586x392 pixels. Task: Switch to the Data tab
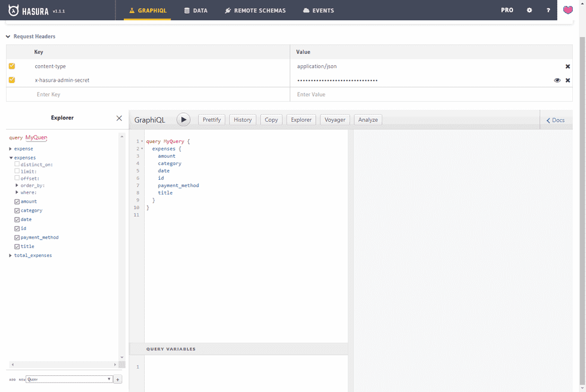[196, 10]
